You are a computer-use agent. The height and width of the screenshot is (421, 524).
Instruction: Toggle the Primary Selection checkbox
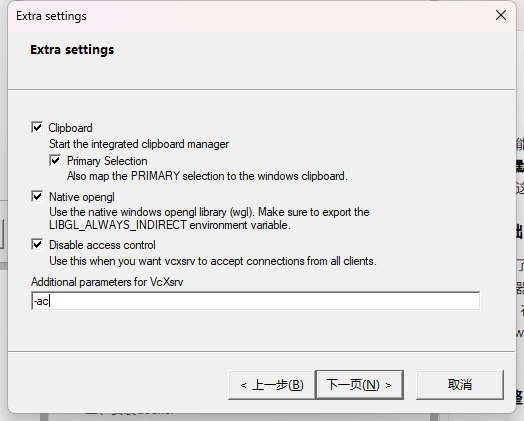tap(55, 160)
